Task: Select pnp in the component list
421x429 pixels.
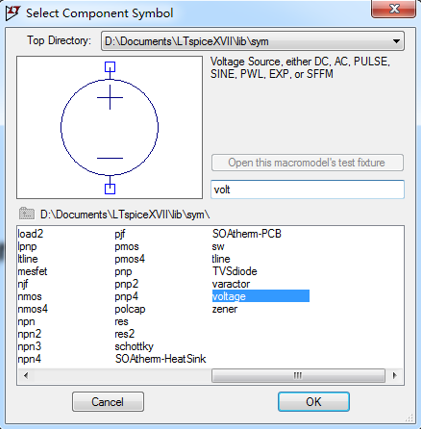Action: 123,271
